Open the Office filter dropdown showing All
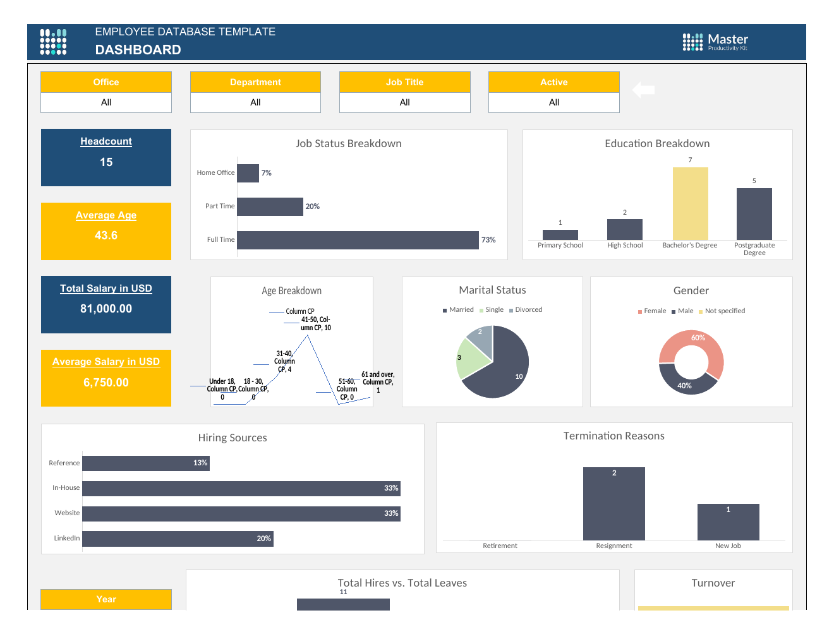834x644 pixels. point(106,102)
